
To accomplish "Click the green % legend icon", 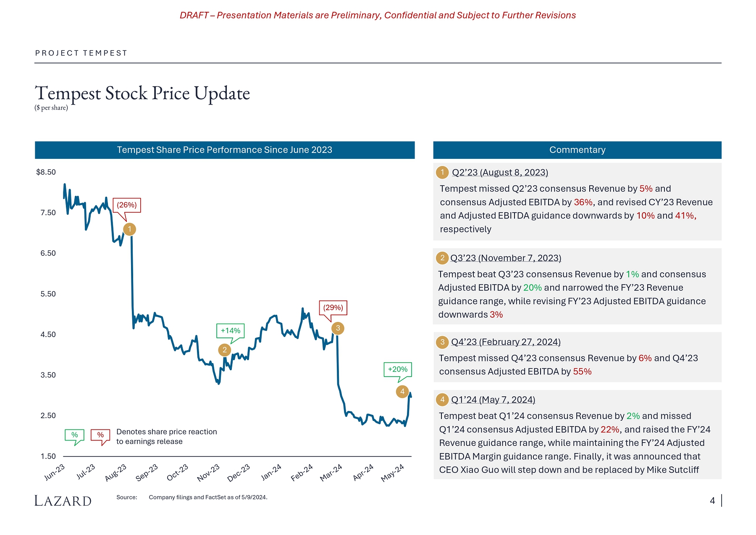I will [x=75, y=435].
